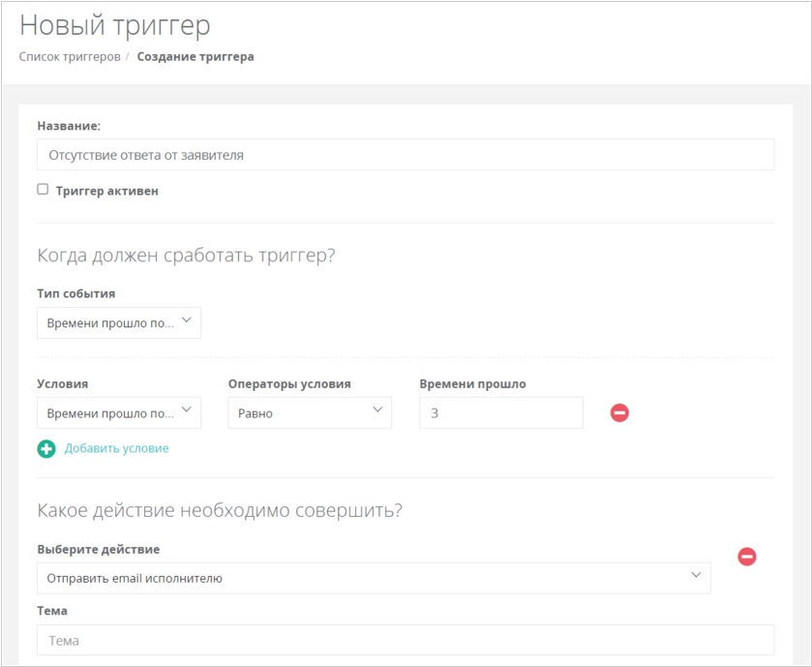This screenshot has width=812, height=667.
Task: Open the Условия dropdown
Action: tap(119, 412)
